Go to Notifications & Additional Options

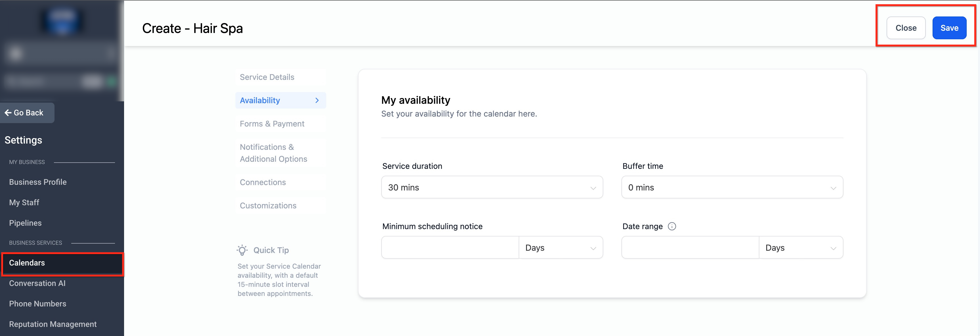coord(273,153)
